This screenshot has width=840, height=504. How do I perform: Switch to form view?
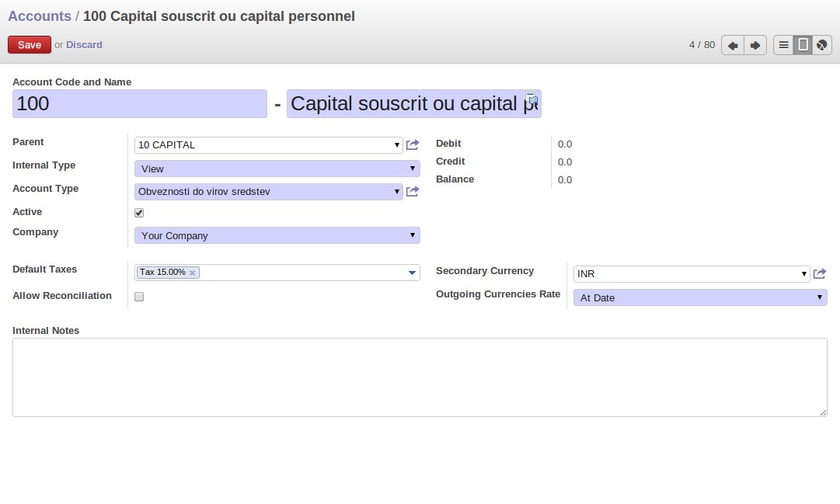coord(803,45)
